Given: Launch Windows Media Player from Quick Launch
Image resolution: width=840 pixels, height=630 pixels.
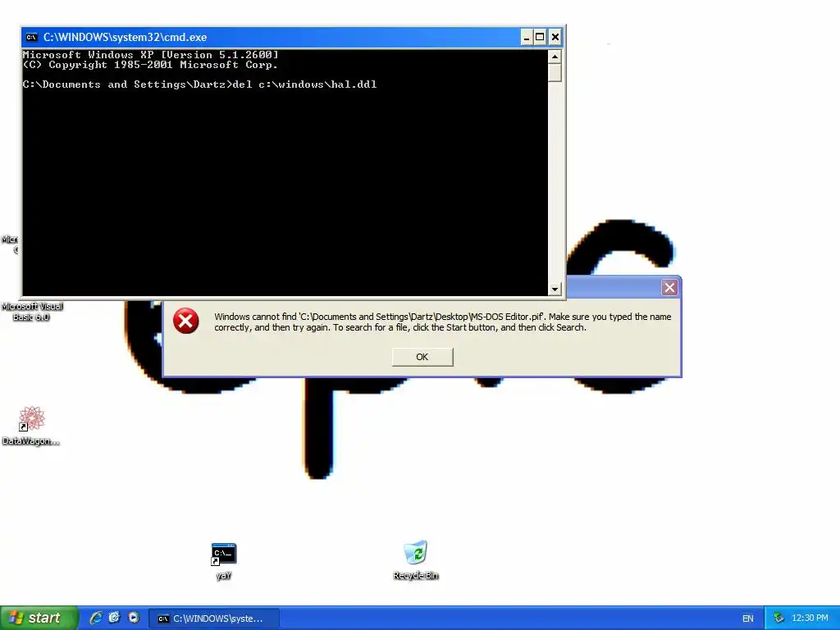Looking at the screenshot, I should [134, 618].
